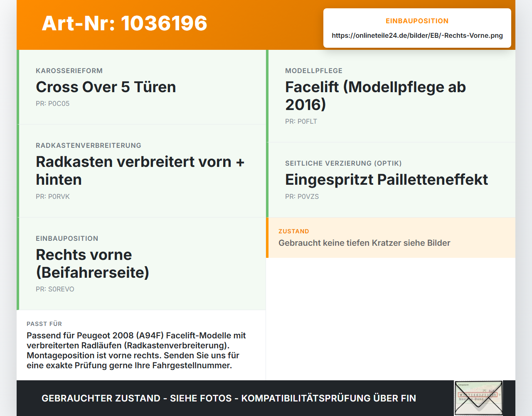Select the Facelift (Modellpflege ab 2016) card
Viewport: 532px width, 416px height.
tap(391, 96)
